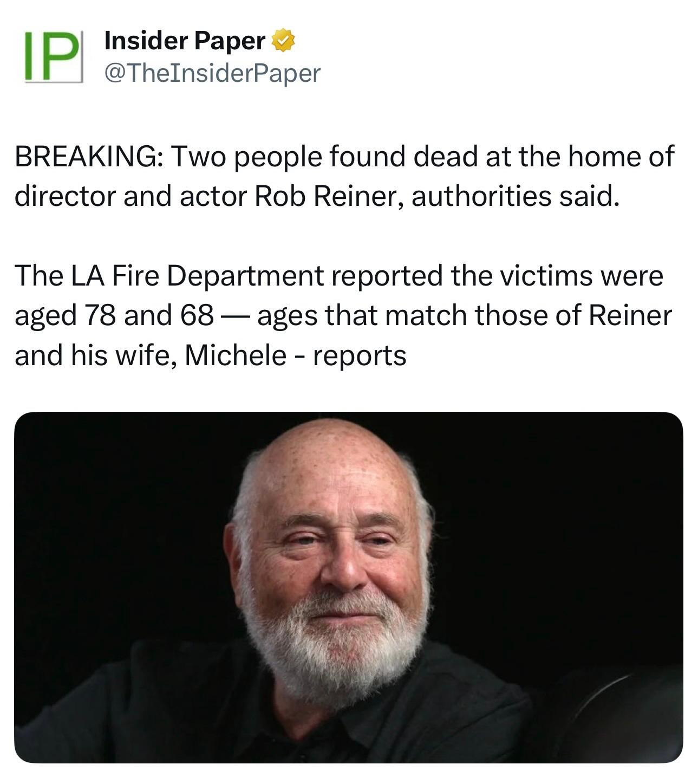Click the Insider Paper IP profile logo
This screenshot has height=784, width=698.
[x=53, y=56]
